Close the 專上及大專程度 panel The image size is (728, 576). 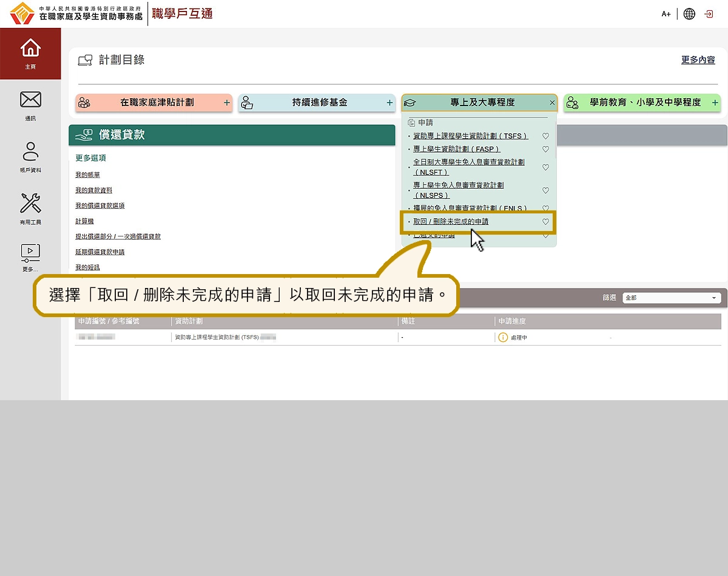click(x=552, y=103)
